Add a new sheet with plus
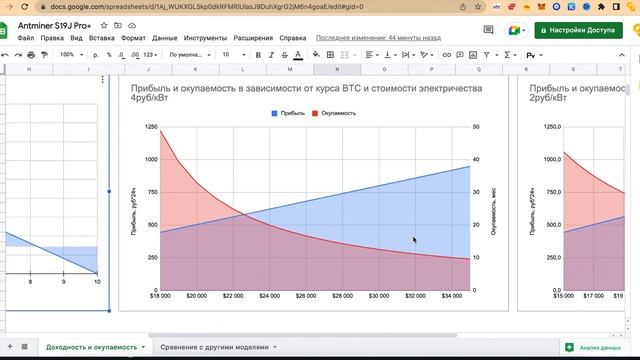The width and height of the screenshot is (640, 360). 10,347
